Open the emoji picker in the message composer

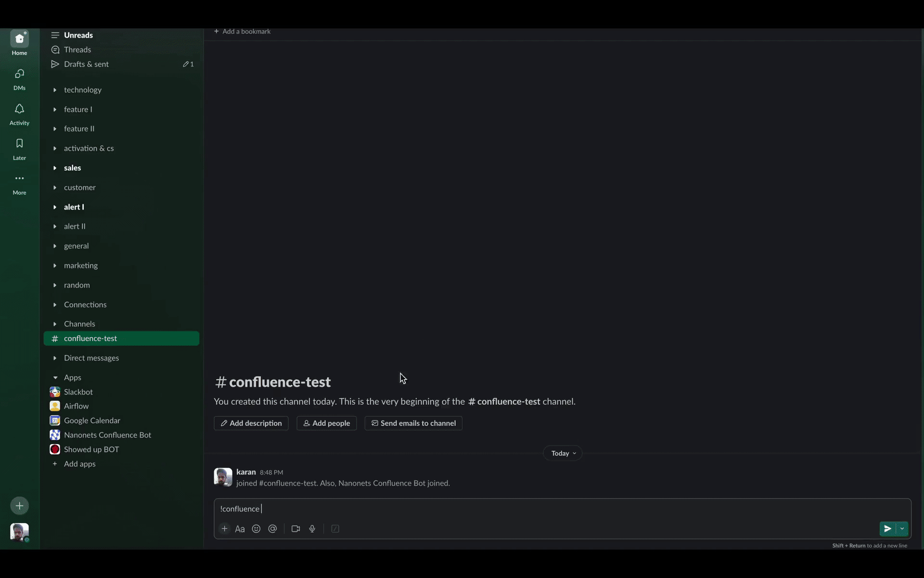tap(256, 528)
